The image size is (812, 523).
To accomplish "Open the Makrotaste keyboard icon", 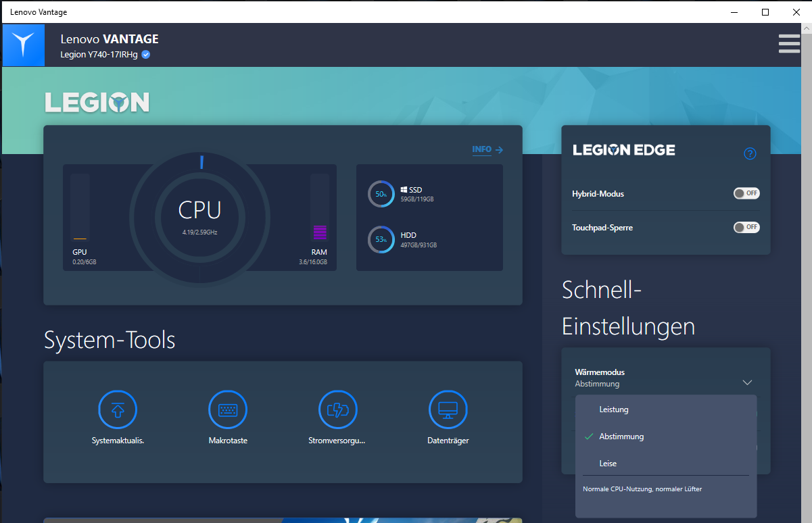I will (228, 409).
